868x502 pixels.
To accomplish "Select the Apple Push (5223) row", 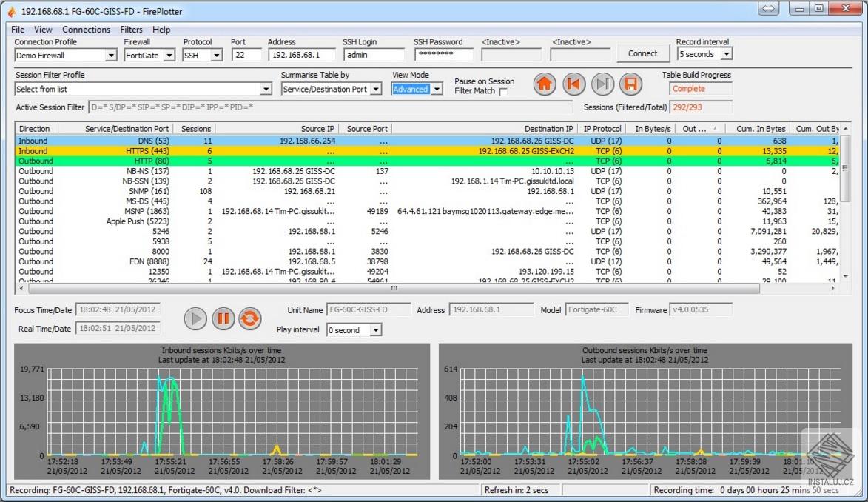I will pyautogui.click(x=428, y=221).
